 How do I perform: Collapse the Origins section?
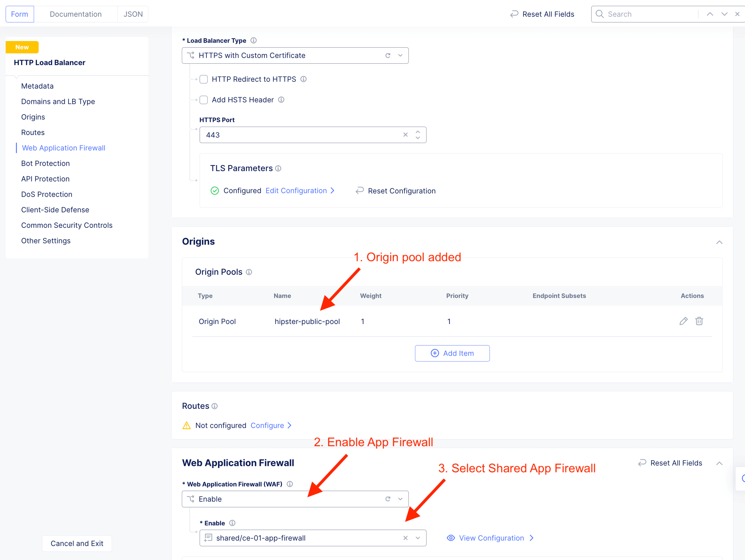point(719,242)
